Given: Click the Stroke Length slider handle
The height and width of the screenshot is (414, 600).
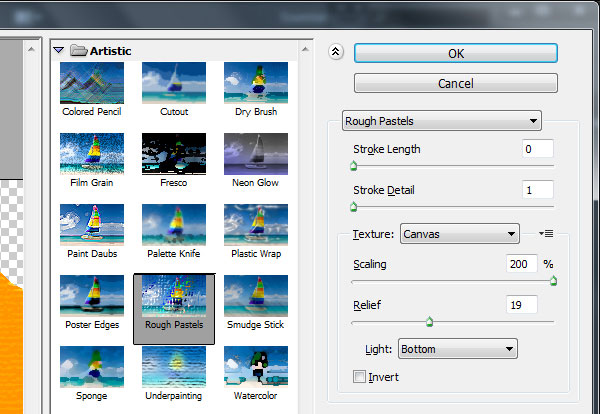Looking at the screenshot, I should pyautogui.click(x=353, y=166).
